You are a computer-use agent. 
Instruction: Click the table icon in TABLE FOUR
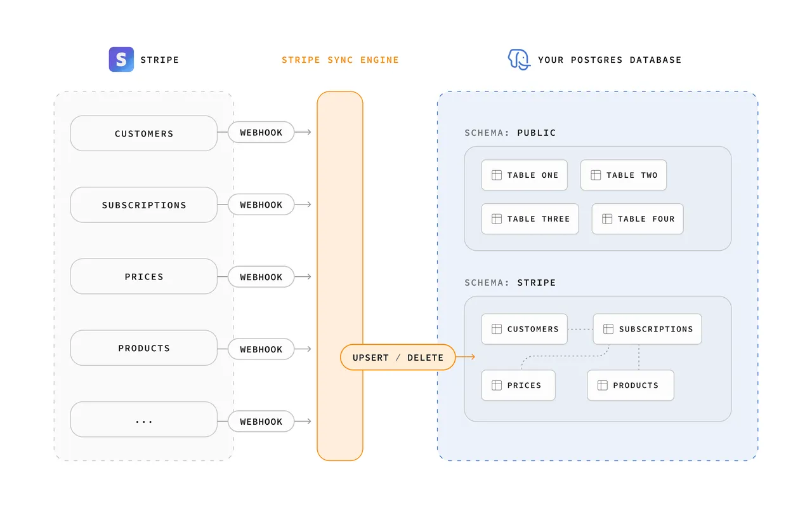point(607,219)
